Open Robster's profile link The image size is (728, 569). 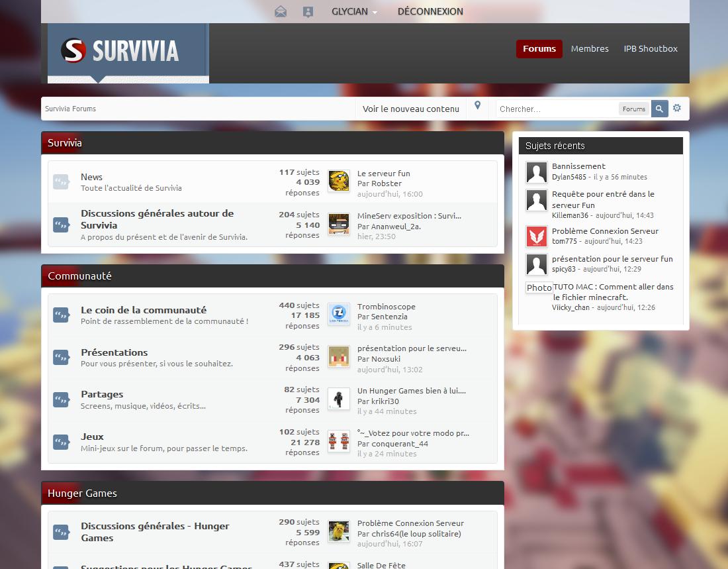tap(387, 183)
